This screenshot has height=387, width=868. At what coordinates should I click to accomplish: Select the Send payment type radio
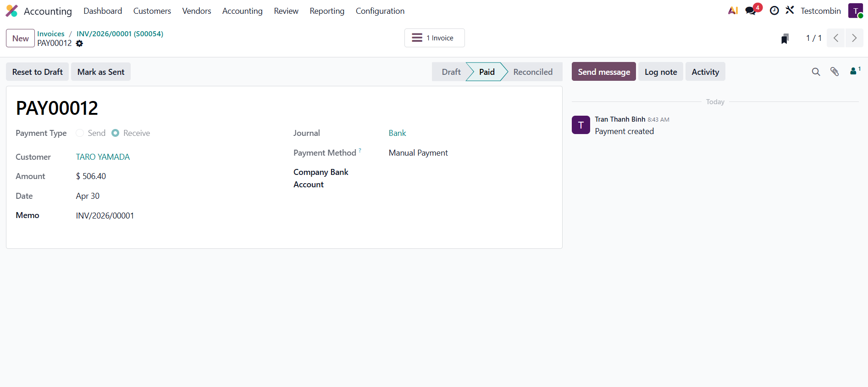click(x=80, y=133)
